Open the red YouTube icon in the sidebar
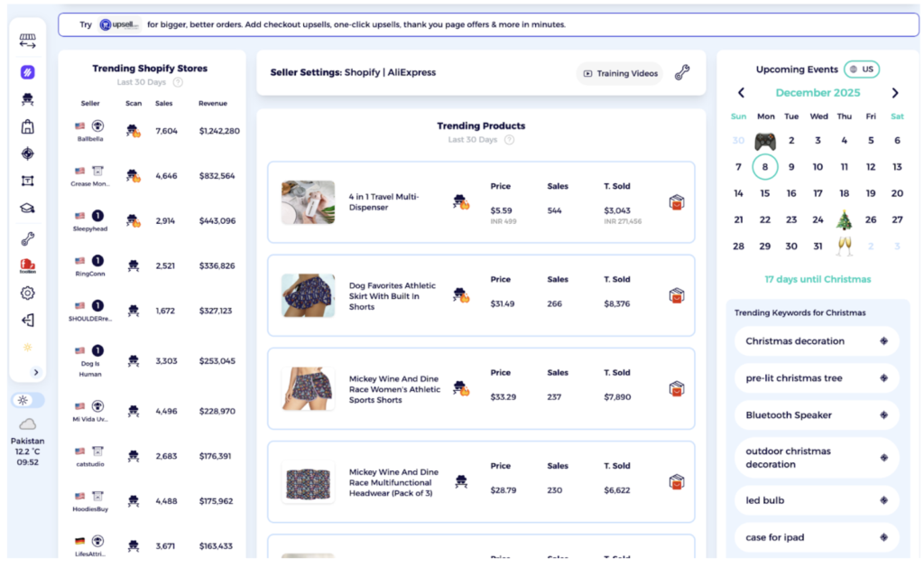 pos(27,266)
